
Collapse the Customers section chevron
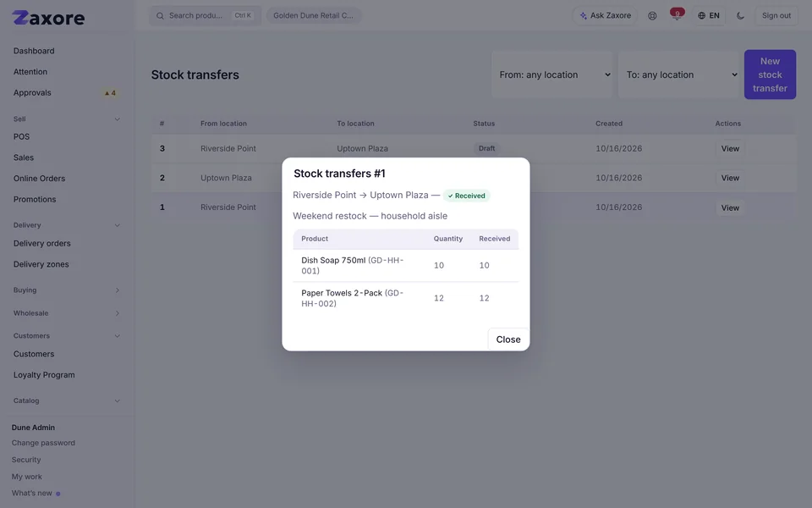(117, 336)
